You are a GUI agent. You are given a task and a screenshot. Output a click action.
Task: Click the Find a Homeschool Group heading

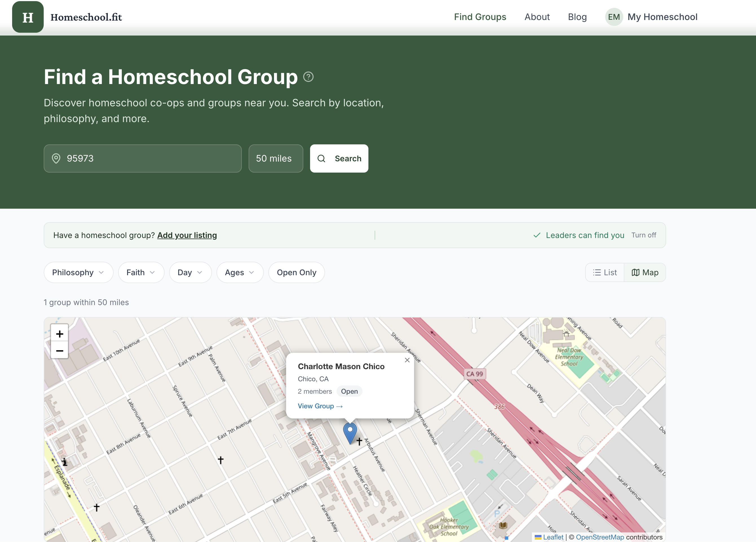(171, 77)
